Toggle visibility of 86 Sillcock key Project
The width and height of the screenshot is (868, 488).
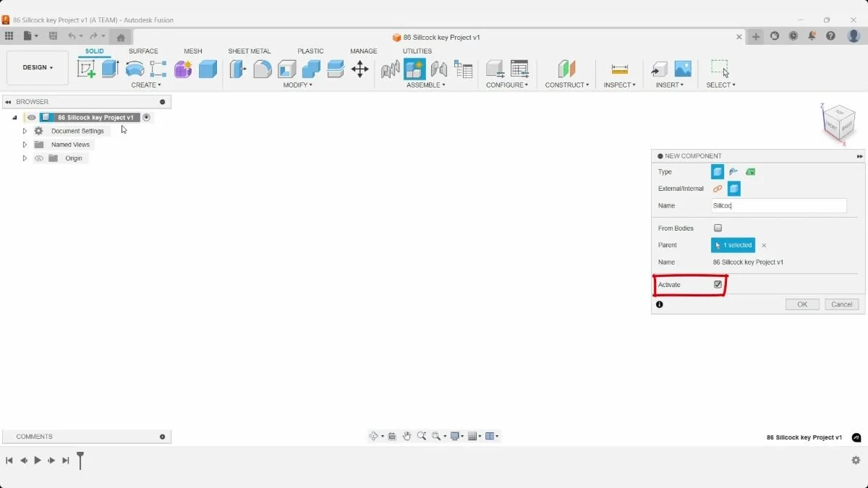tap(31, 117)
